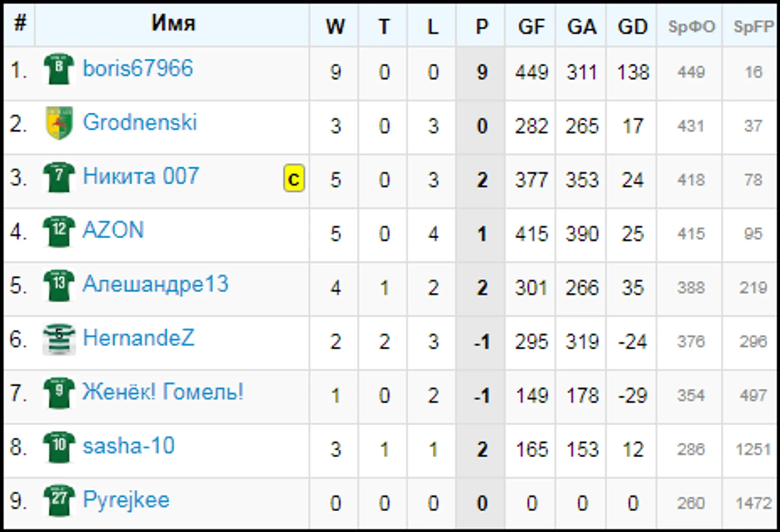This screenshot has width=780, height=532.
Task: Open the Grodnenski player link
Action: tap(140, 122)
